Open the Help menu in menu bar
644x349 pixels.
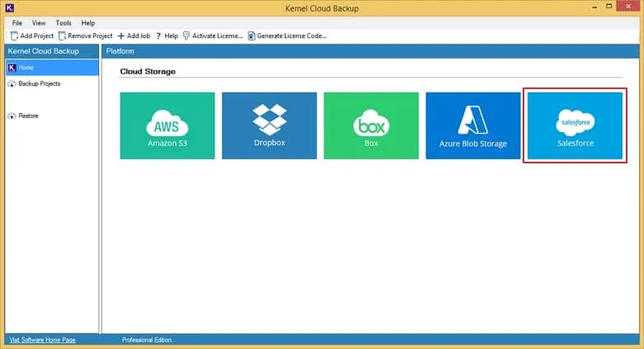click(88, 23)
